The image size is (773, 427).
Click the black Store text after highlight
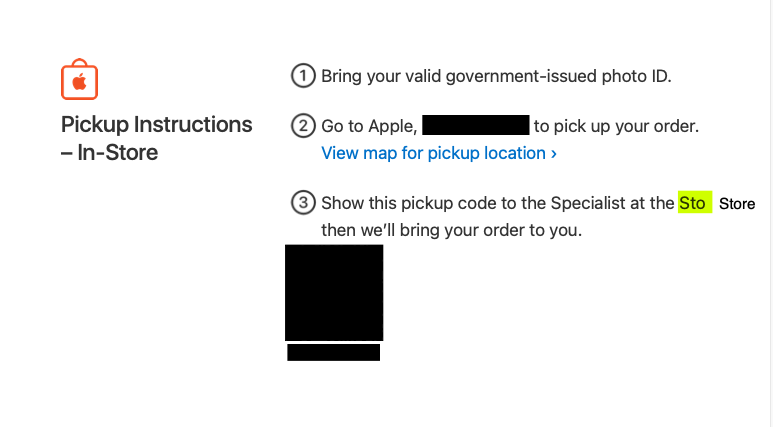click(737, 204)
